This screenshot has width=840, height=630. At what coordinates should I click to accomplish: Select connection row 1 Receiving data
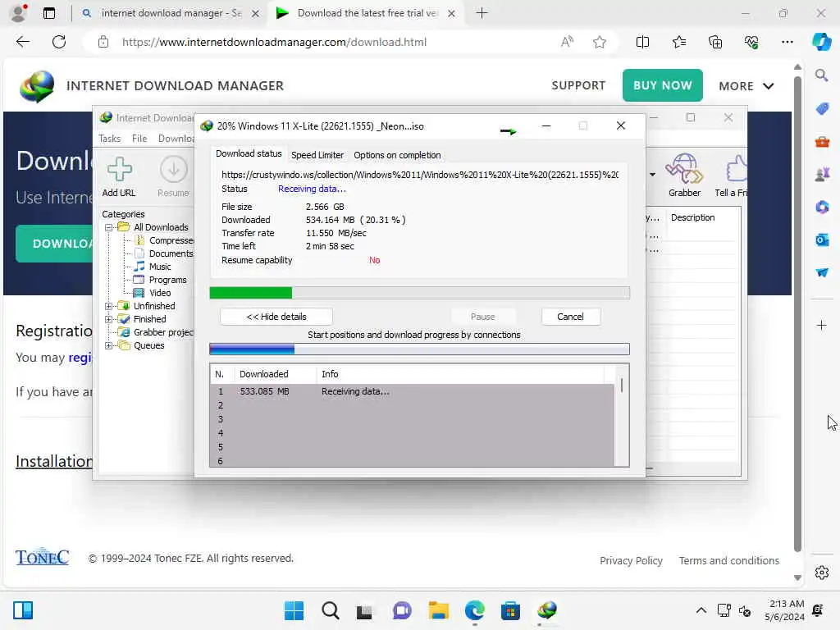[x=412, y=391]
